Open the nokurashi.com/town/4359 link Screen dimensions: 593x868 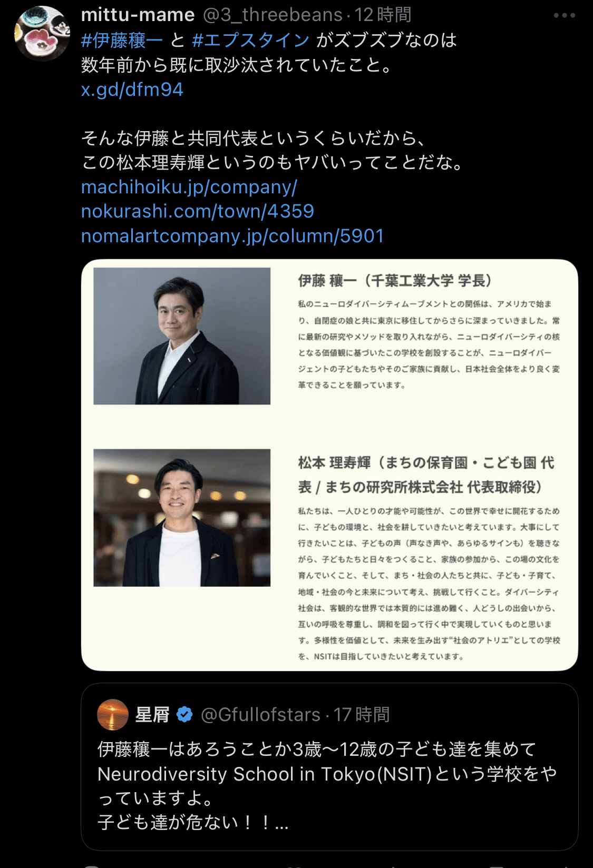tap(198, 211)
